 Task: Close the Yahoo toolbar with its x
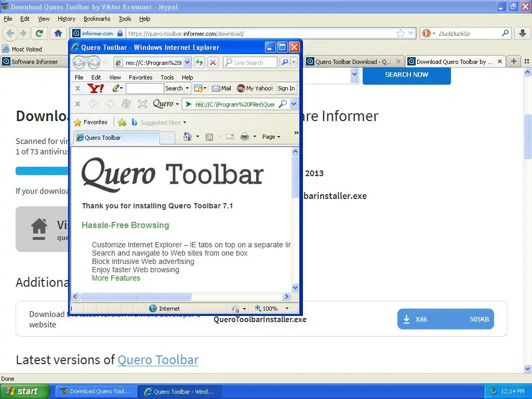77,88
